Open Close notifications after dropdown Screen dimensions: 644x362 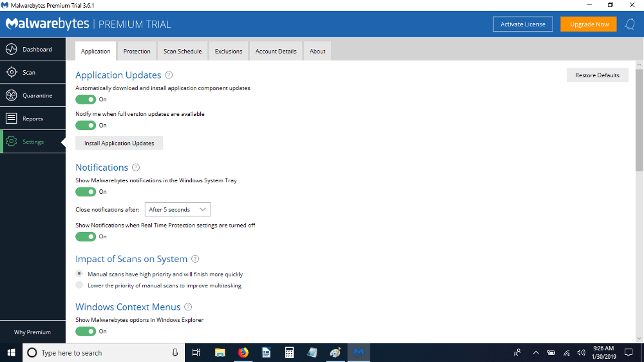click(x=178, y=209)
